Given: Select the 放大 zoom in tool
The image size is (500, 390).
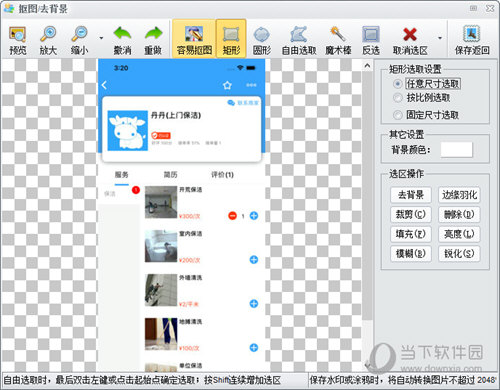Looking at the screenshot, I should coord(48,40).
